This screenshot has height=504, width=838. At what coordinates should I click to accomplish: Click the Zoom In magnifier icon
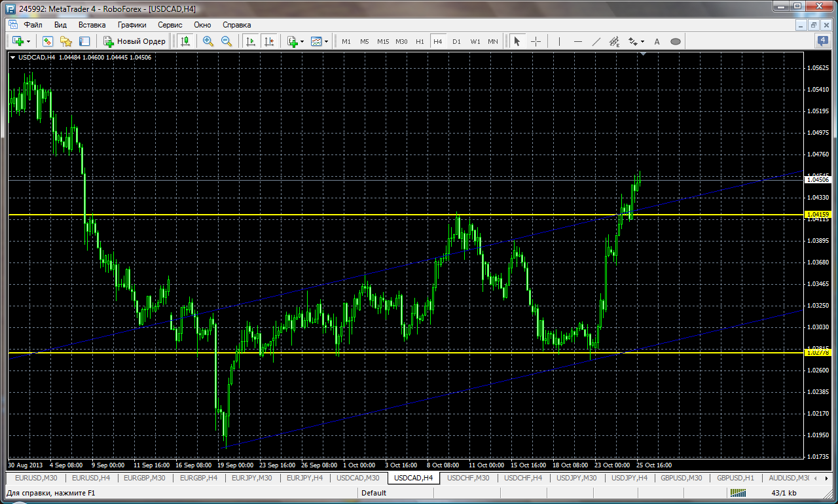[208, 41]
